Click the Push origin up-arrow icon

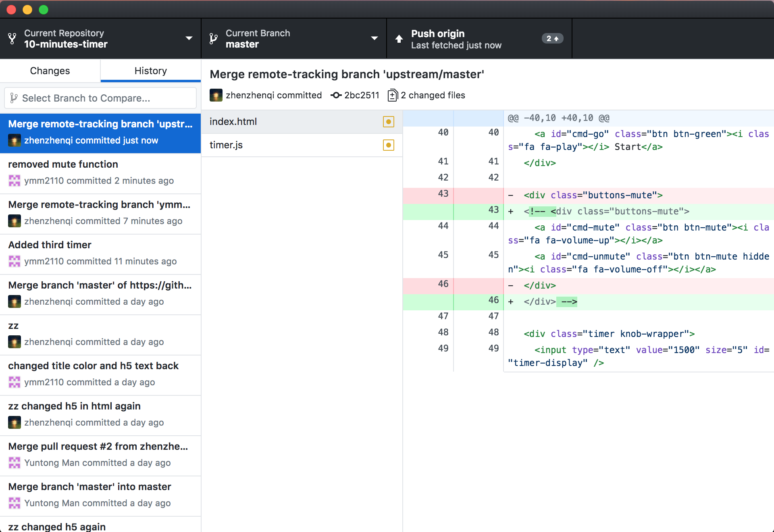[399, 39]
